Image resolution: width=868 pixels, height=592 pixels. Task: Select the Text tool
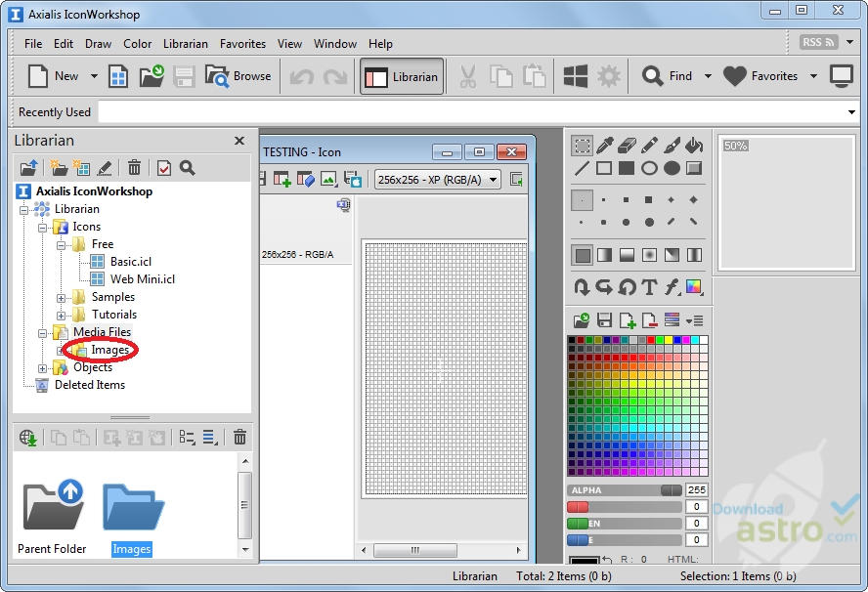click(648, 285)
